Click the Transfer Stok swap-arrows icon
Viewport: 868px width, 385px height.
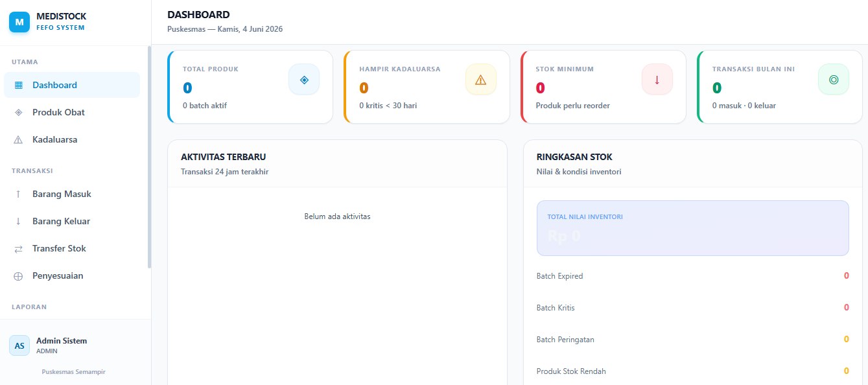[x=18, y=248]
